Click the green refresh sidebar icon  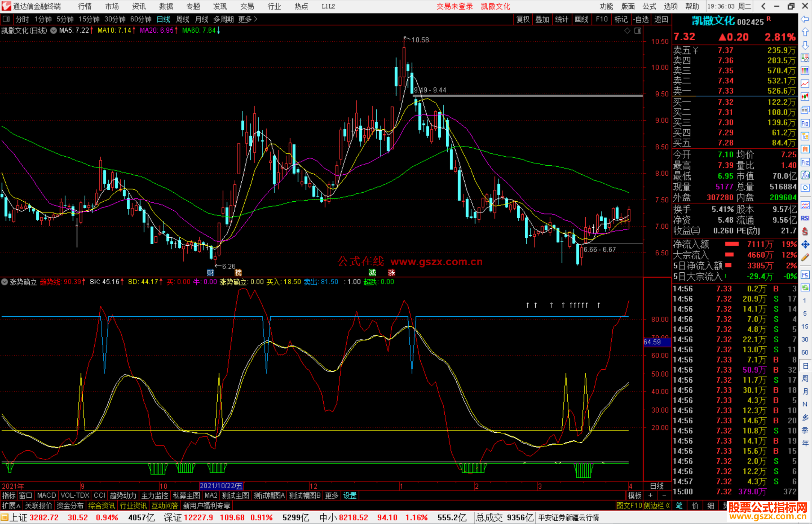click(x=805, y=288)
